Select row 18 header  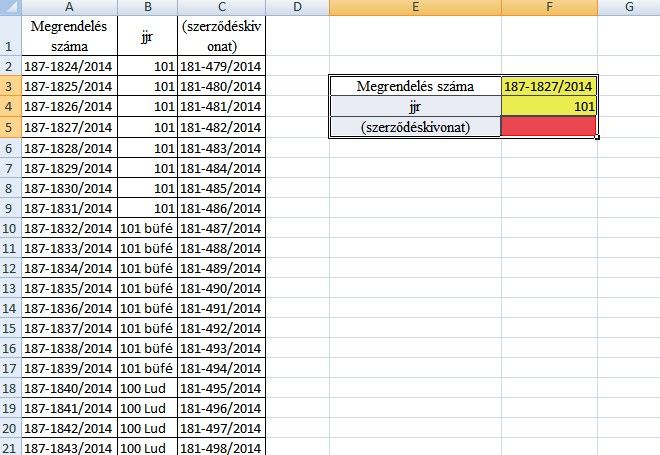11,388
